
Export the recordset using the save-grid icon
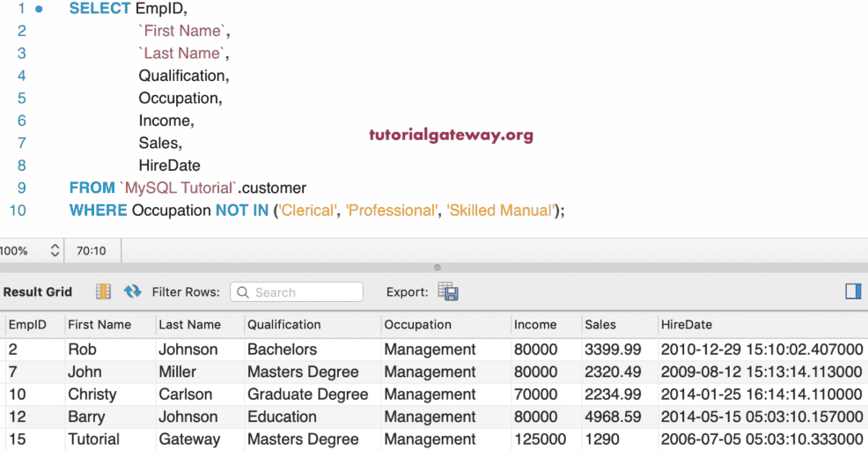pos(448,291)
